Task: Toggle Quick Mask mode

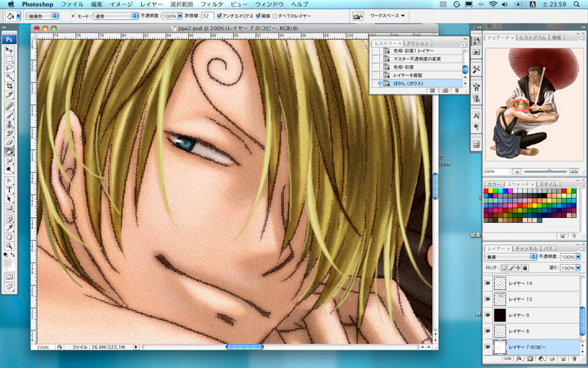Action: 9,277
